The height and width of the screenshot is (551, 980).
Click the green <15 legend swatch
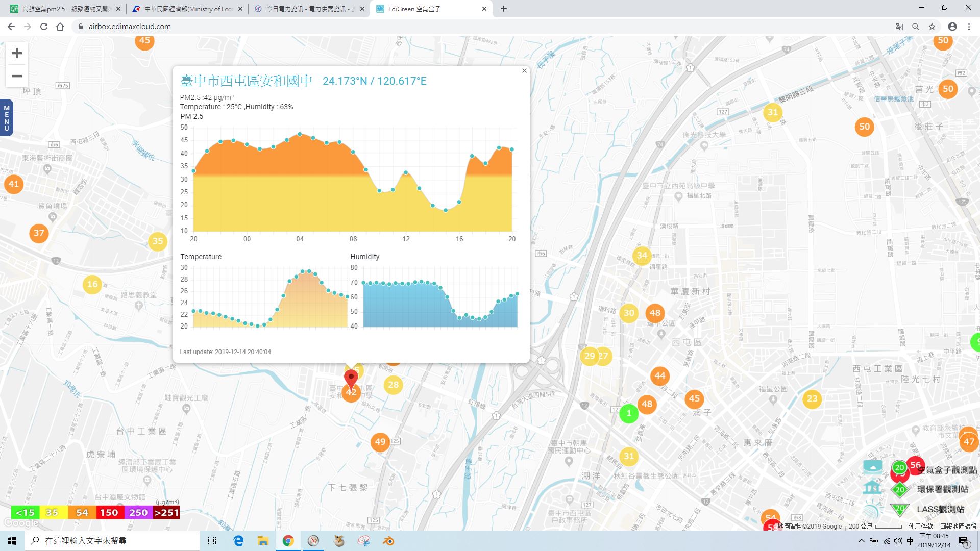click(x=25, y=512)
